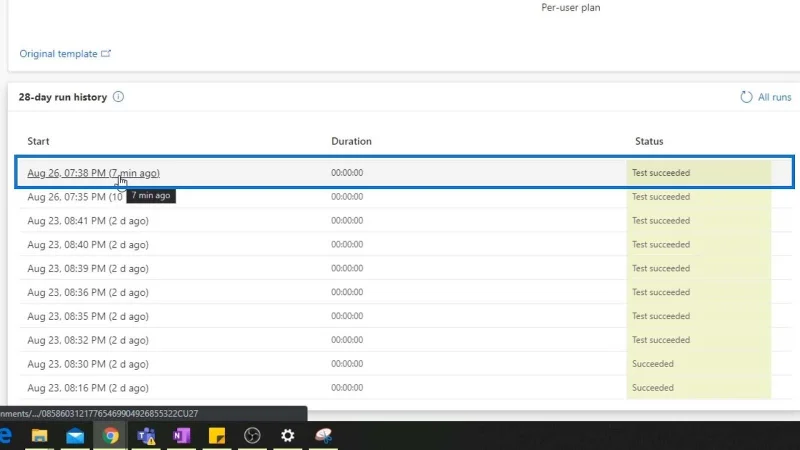
Task: Open File Explorer from the taskbar
Action: (39, 435)
